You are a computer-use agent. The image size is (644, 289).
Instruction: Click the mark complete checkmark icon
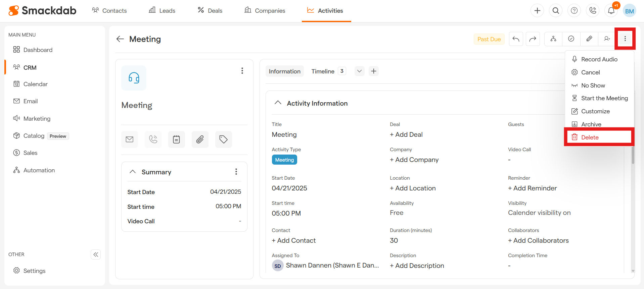tap(571, 39)
